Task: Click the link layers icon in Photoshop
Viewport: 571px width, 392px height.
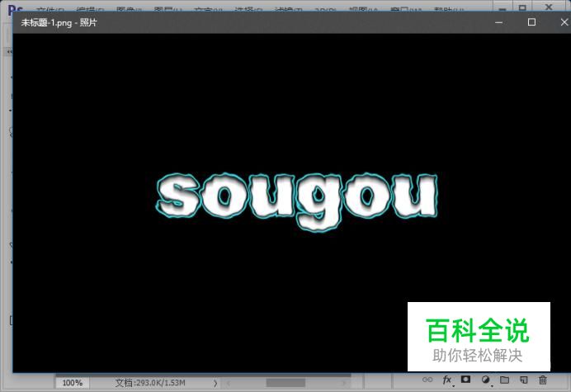Action: tap(427, 380)
